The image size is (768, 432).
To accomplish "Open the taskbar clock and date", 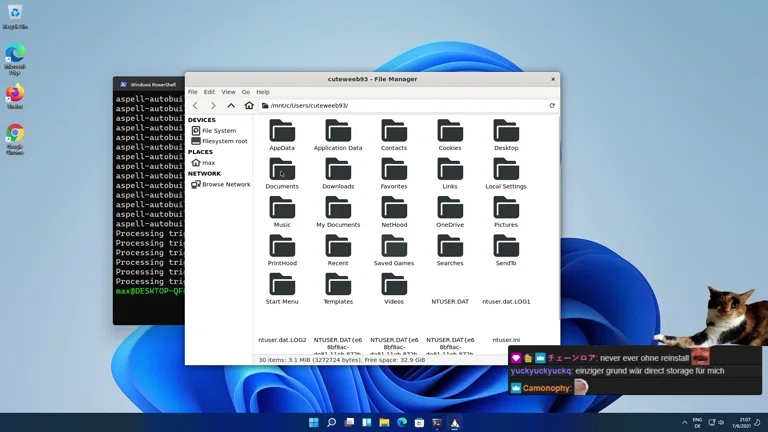I will 742,422.
